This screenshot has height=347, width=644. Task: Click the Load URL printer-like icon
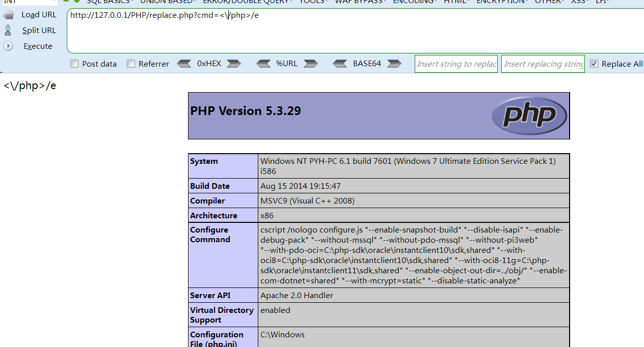[x=8, y=15]
